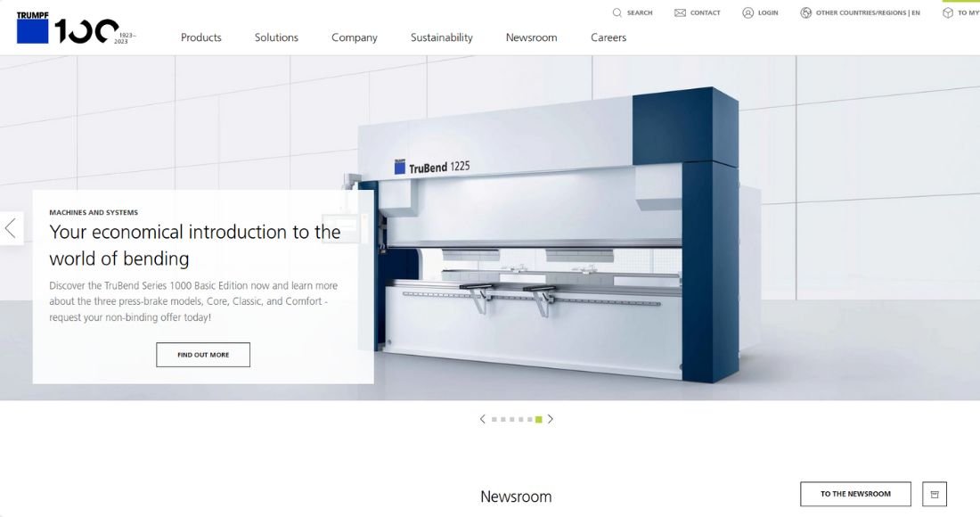
Task: Advance carousel with the right chevron below
Action: [551, 419]
